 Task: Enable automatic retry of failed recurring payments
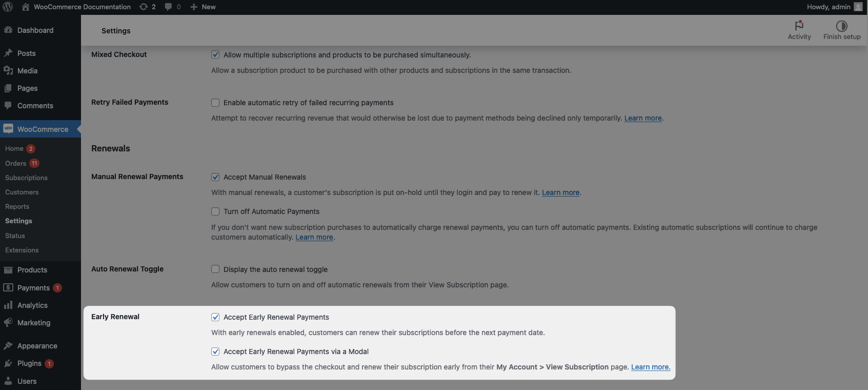click(215, 102)
